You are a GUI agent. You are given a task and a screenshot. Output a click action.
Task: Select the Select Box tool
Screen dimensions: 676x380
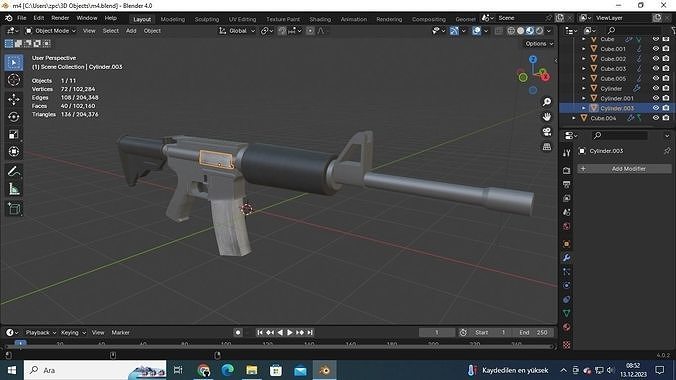(x=14, y=63)
